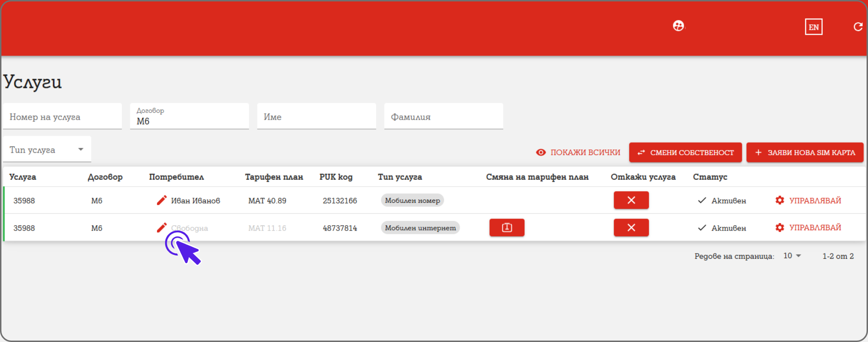
Task: Expand rows per page selector showing 10
Action: 792,256
